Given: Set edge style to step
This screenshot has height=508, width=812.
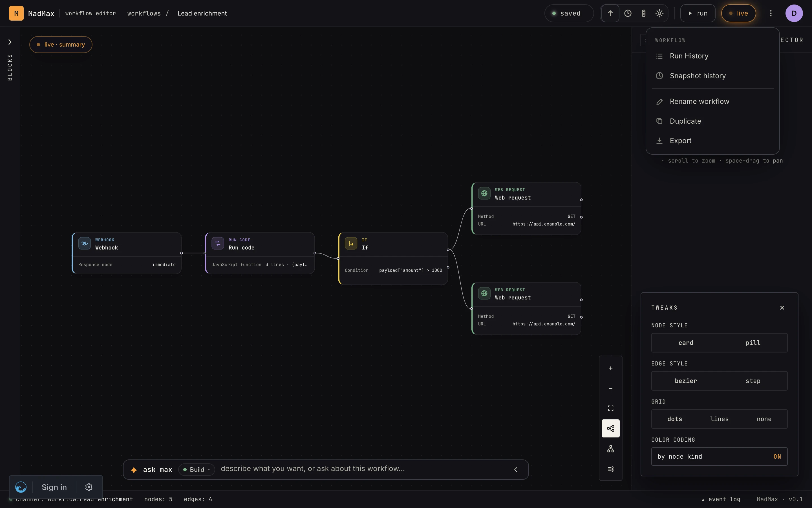Looking at the screenshot, I should pos(753,381).
